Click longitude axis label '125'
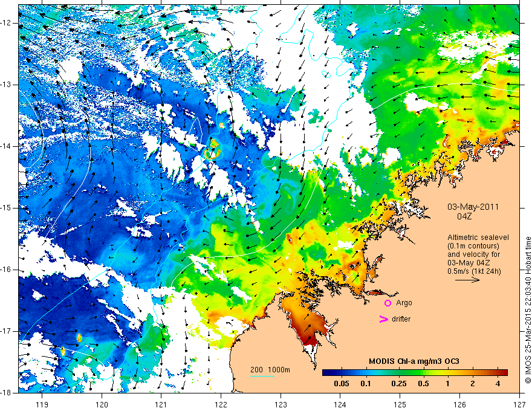The height and width of the screenshot is (411, 532). click(x=400, y=404)
